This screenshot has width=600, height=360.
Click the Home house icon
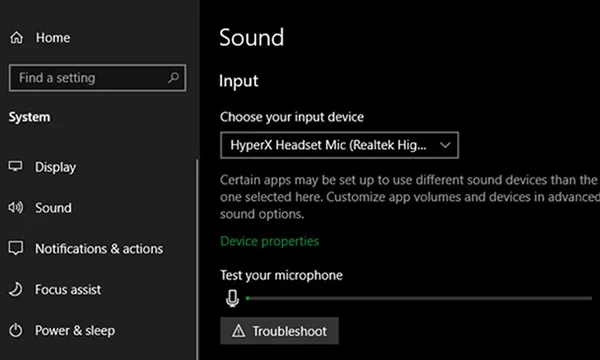(16, 37)
